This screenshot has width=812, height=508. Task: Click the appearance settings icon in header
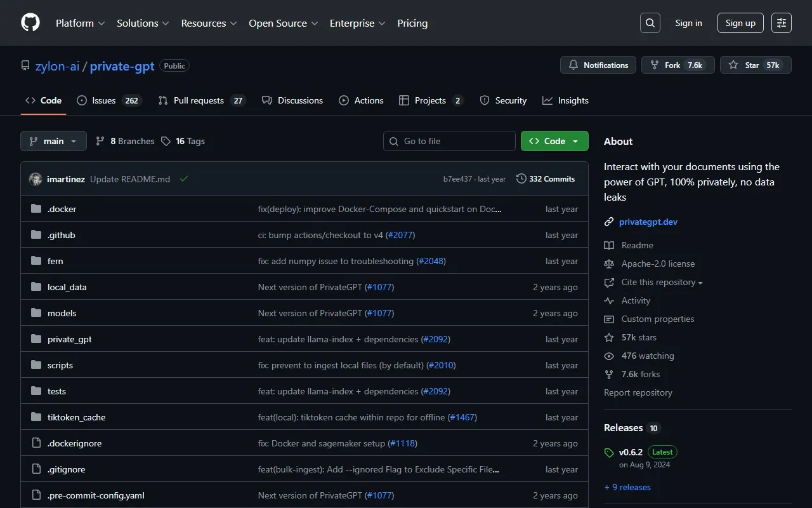782,23
